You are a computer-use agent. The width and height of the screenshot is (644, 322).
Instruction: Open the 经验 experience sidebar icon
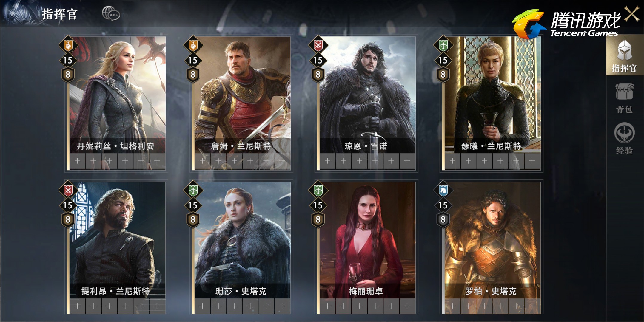click(625, 139)
